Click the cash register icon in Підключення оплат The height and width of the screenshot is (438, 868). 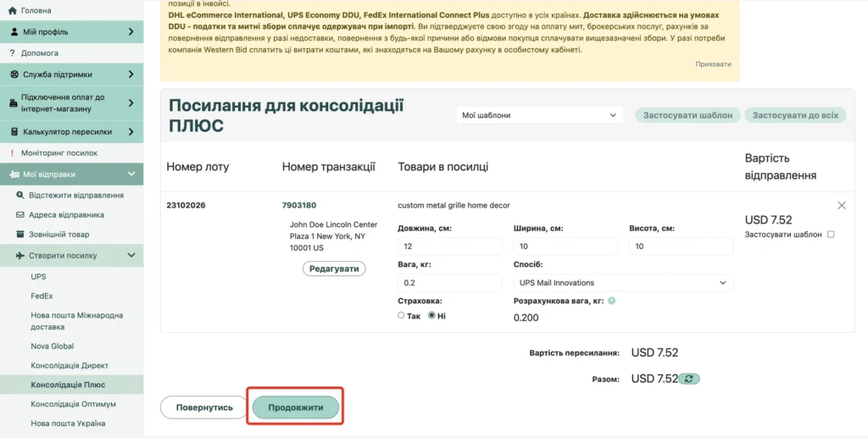14,103
